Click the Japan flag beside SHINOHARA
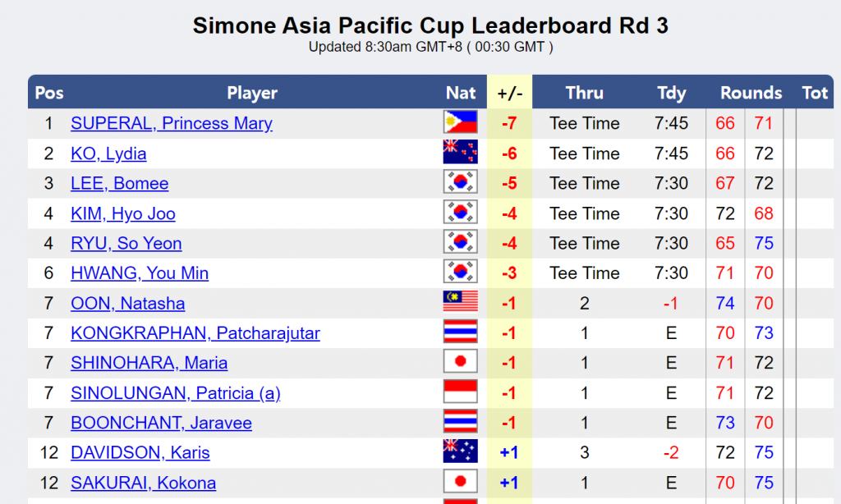Screen dimensions: 841x504 [460, 363]
